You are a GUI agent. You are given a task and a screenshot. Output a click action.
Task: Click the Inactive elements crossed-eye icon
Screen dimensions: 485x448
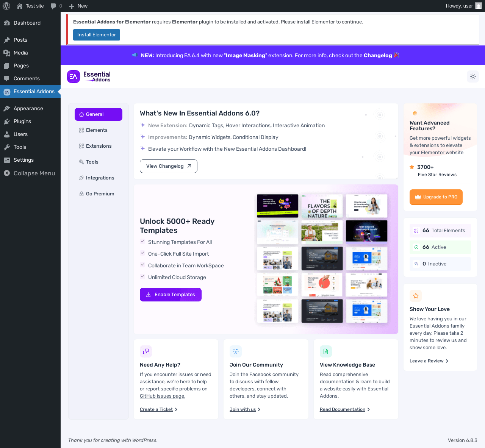click(x=416, y=264)
